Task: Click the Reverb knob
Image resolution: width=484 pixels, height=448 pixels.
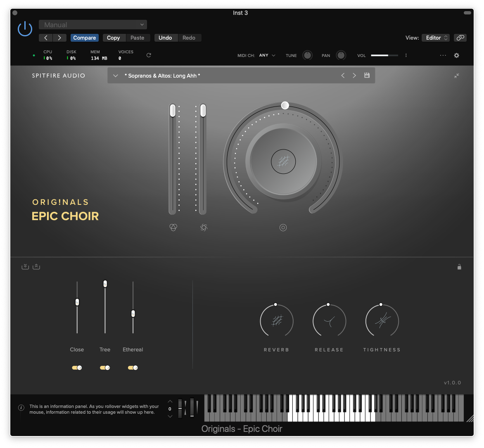Action: coord(276,321)
